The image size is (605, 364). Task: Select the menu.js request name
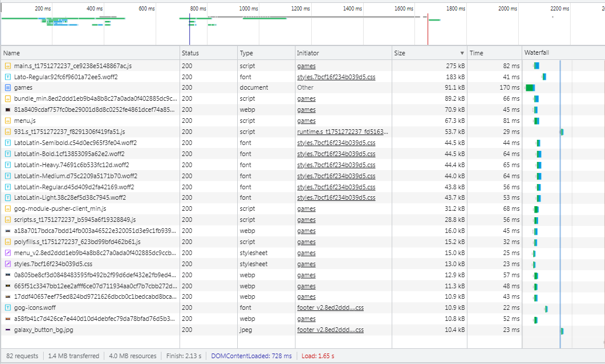pyautogui.click(x=24, y=121)
